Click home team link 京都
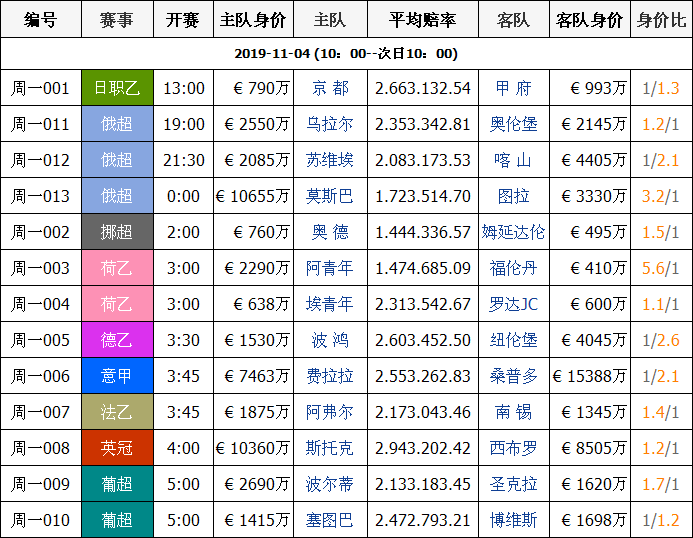693x538 pixels. coord(330,88)
